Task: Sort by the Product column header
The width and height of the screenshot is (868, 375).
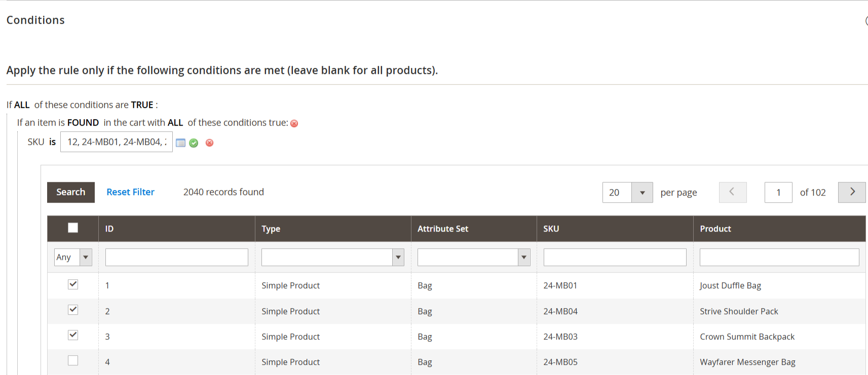Action: click(715, 229)
